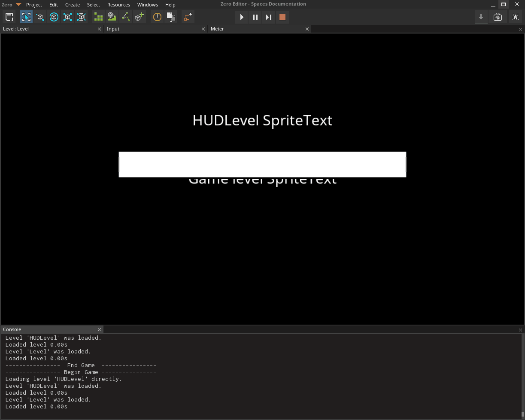Choose the scale gizmo tool
Viewport: 525px width, 420px height.
tap(67, 17)
